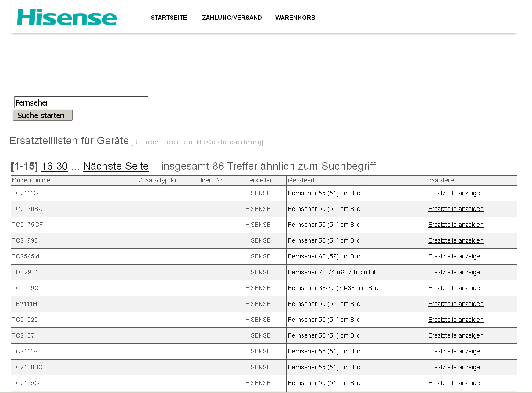Select the Modellnummer column header
The image size is (532, 393).
pyautogui.click(x=32, y=181)
